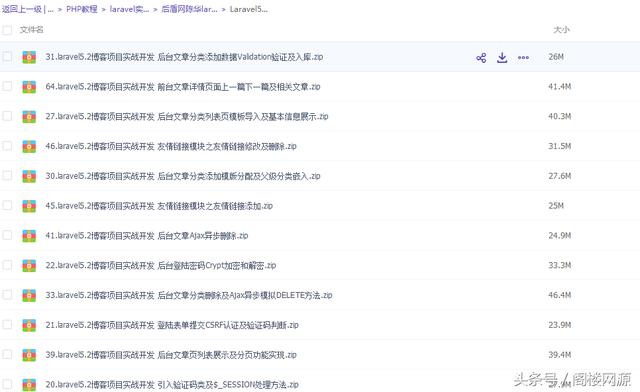
Task: Click the ... ellipsis breadcrumb after 返回上一级
Action: tap(51, 10)
